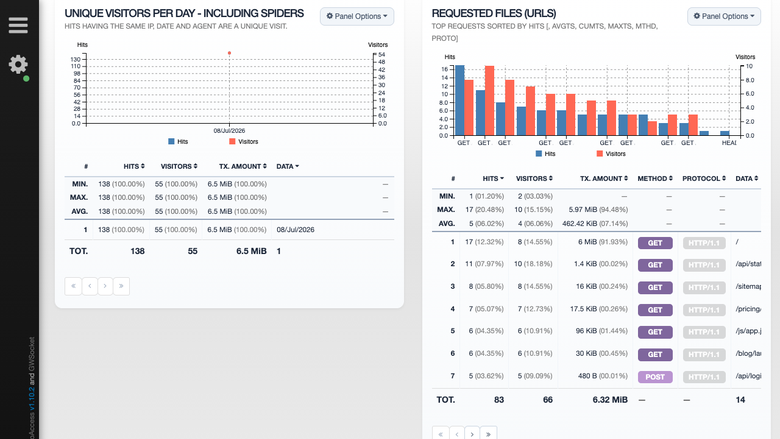Go to next page in visitors panel

105,286
